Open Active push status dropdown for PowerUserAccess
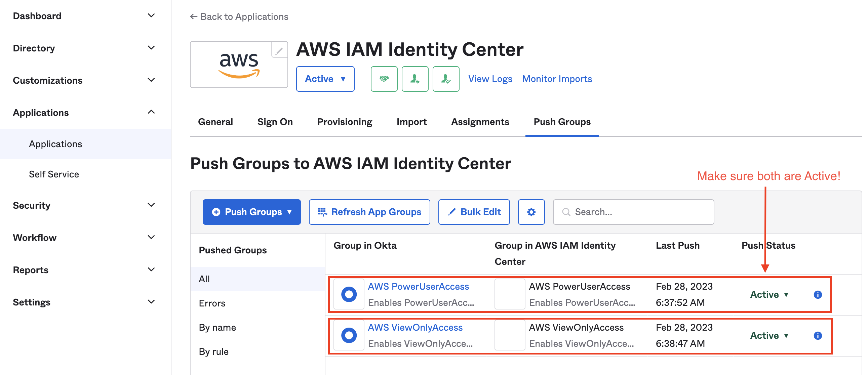 770,294
